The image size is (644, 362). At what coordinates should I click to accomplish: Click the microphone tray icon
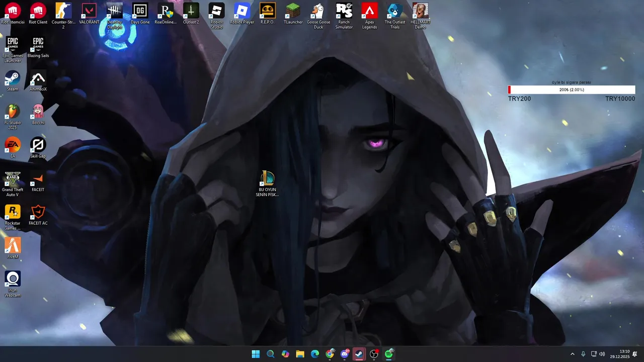tap(583, 354)
